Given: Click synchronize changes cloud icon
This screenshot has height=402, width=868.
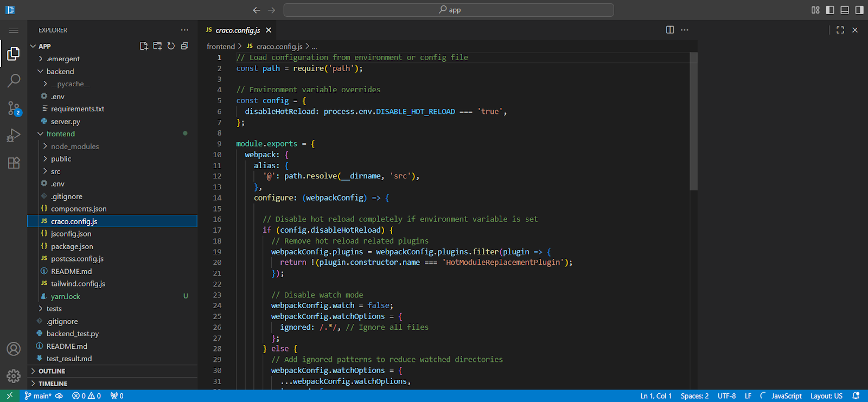Looking at the screenshot, I should pyautogui.click(x=59, y=396).
